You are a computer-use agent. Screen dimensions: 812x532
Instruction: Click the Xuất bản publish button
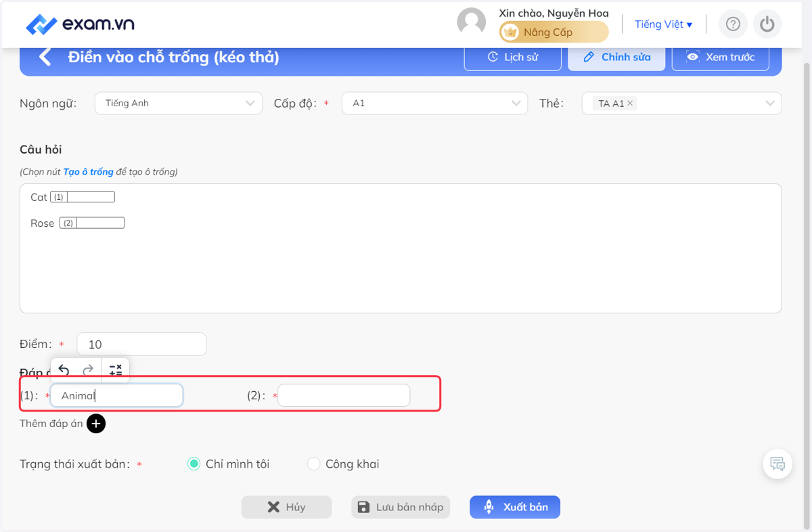click(515, 507)
